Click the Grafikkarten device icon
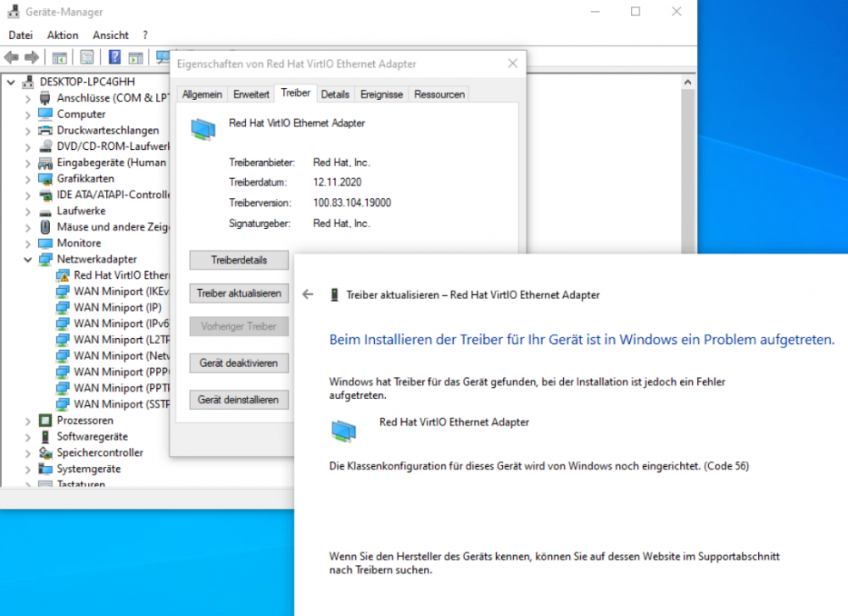848x616 pixels. pyautogui.click(x=46, y=179)
